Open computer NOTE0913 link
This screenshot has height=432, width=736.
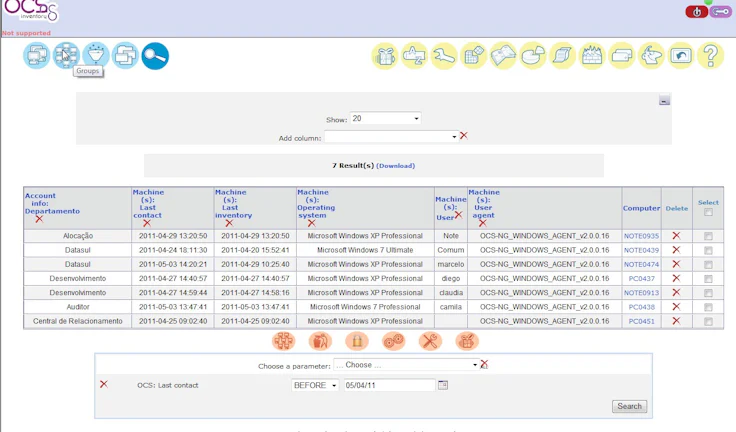(x=641, y=293)
